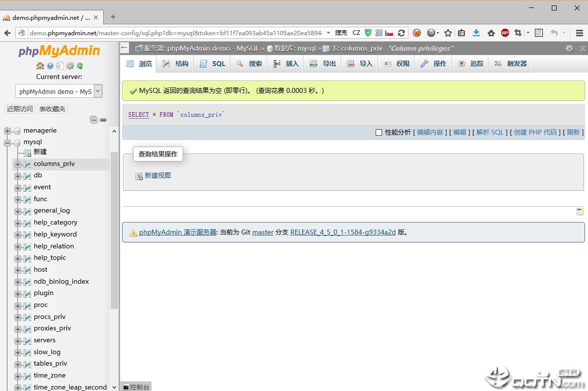
Task: Expand the help_topic table node
Action: [x=18, y=258]
